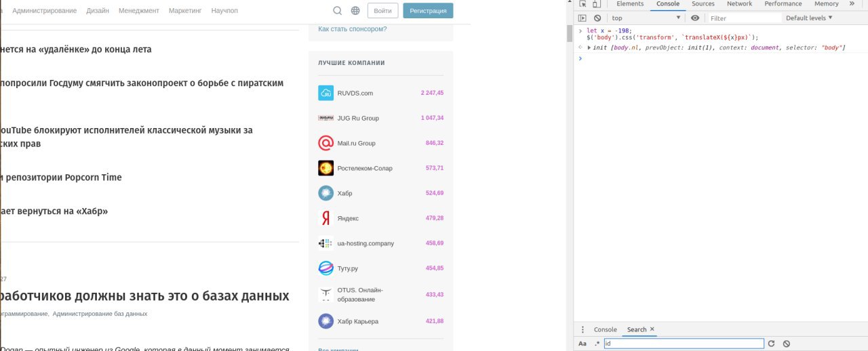The width and height of the screenshot is (868, 351).
Task: Open Администрирование in site navigation
Action: coord(44,11)
